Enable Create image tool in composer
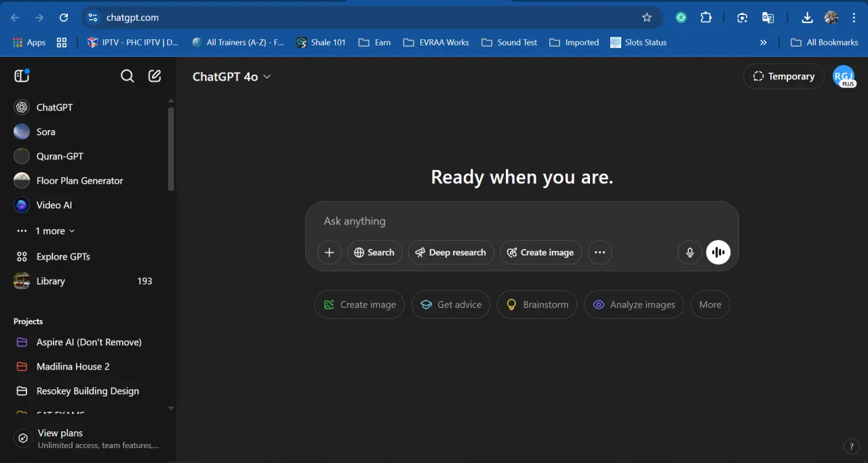 (540, 252)
